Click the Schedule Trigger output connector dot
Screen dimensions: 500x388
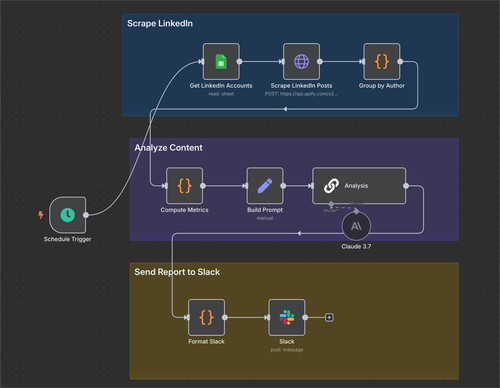click(x=86, y=215)
